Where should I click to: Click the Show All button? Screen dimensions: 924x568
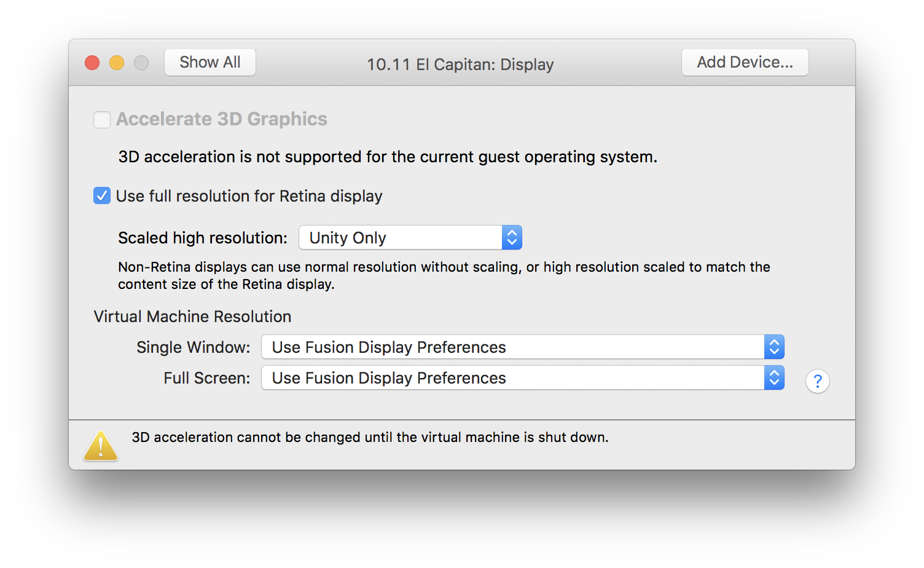209,62
